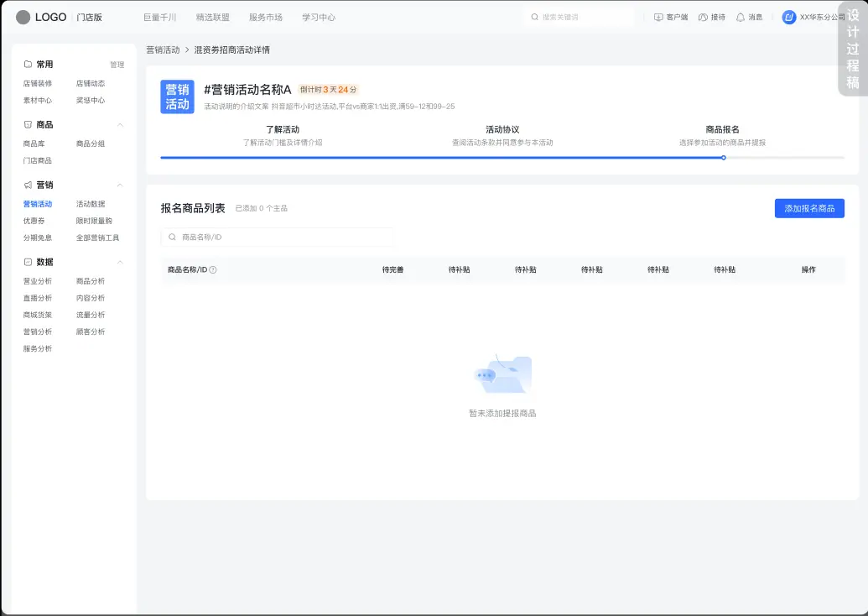The height and width of the screenshot is (616, 868).
Task: Click the 待完善 column header
Action: (x=393, y=269)
